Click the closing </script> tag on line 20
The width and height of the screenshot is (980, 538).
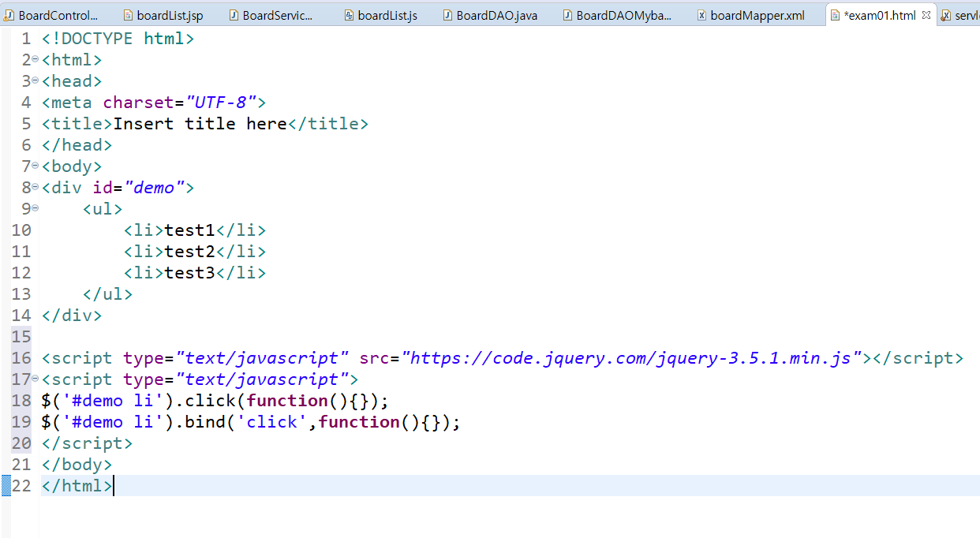click(x=88, y=443)
